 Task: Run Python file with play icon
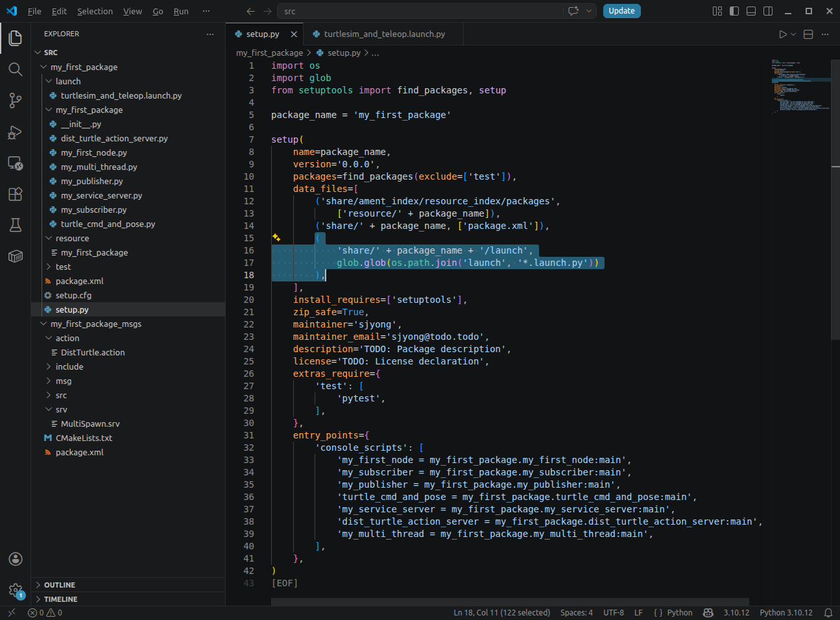783,34
